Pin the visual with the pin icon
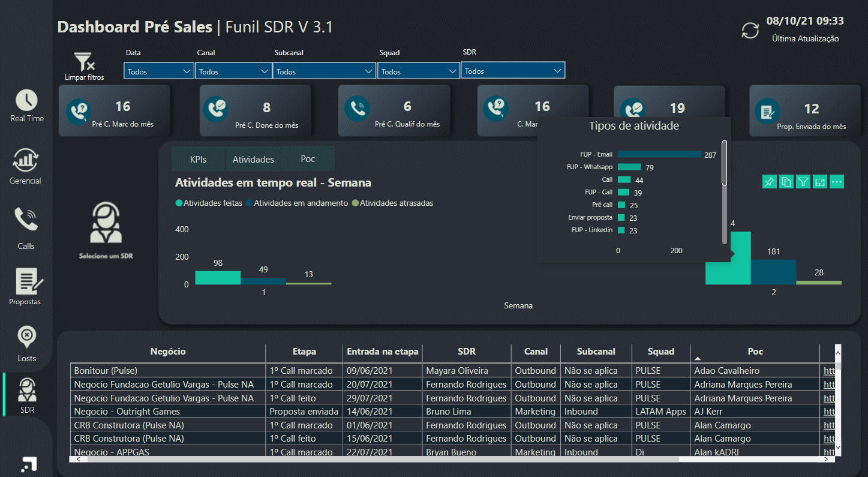 [x=769, y=182]
